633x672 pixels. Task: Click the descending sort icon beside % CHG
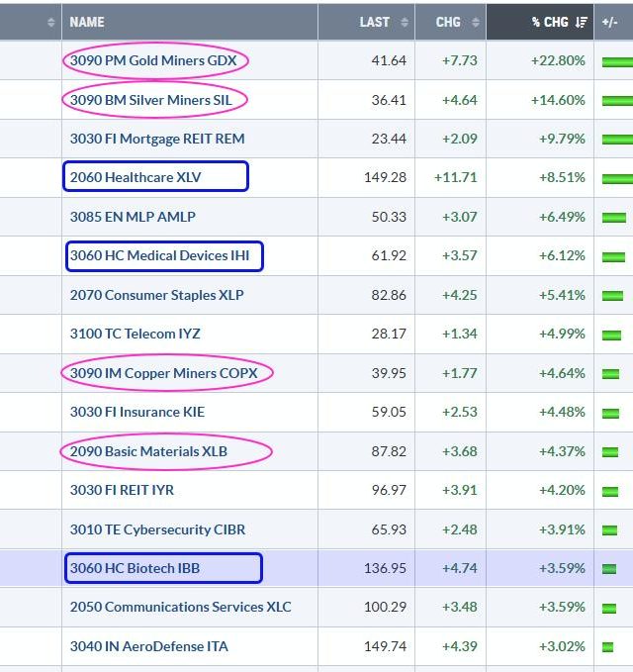click(x=582, y=22)
